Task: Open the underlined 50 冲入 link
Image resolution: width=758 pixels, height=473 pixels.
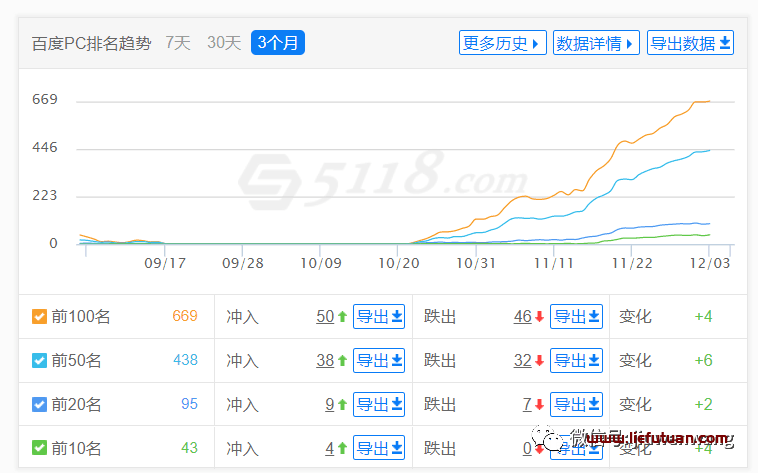Action: [325, 317]
